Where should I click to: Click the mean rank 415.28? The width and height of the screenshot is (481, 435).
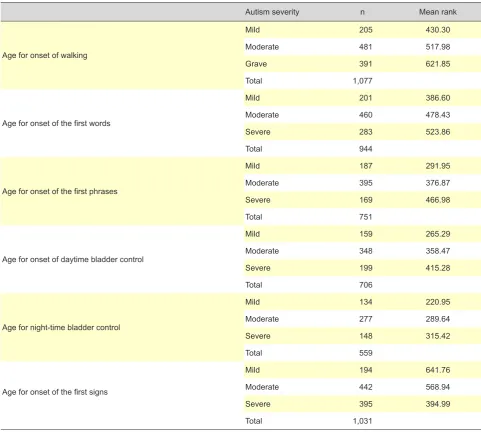(x=438, y=268)
